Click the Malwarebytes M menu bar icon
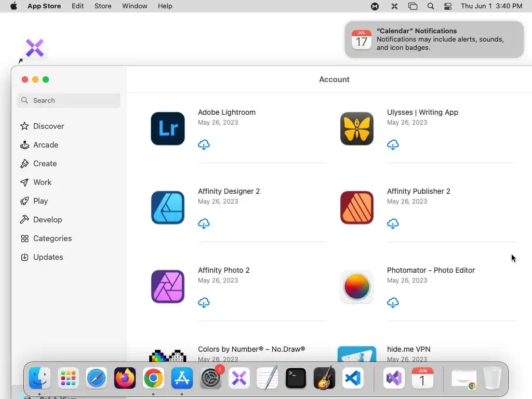 coord(375,6)
